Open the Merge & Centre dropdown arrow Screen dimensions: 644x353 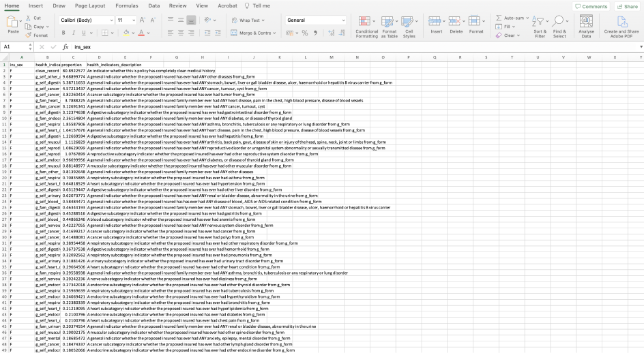tap(274, 33)
